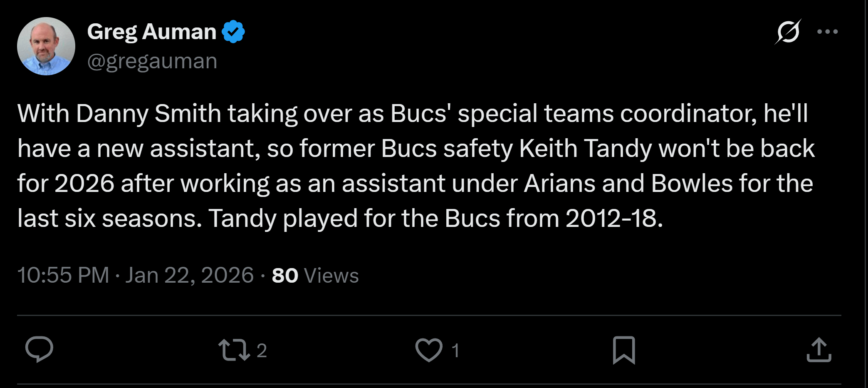The height and width of the screenshot is (388, 868).
Task: Bookmark this tweet
Action: (623, 350)
